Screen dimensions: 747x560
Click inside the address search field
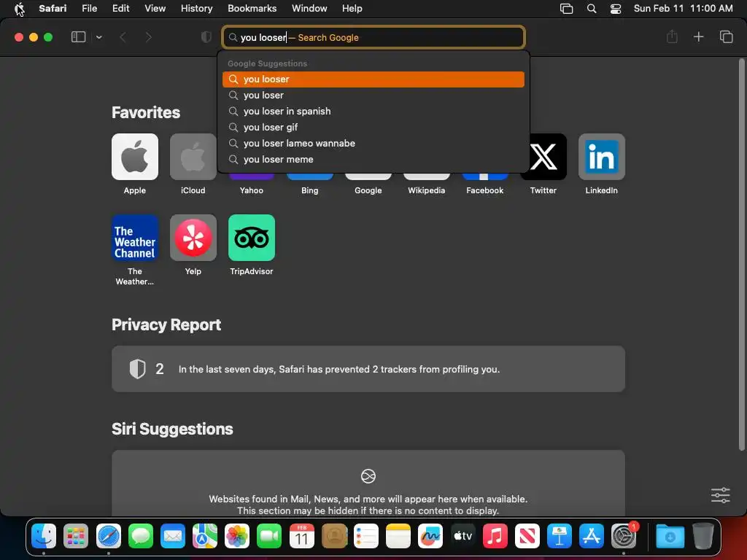click(x=374, y=37)
